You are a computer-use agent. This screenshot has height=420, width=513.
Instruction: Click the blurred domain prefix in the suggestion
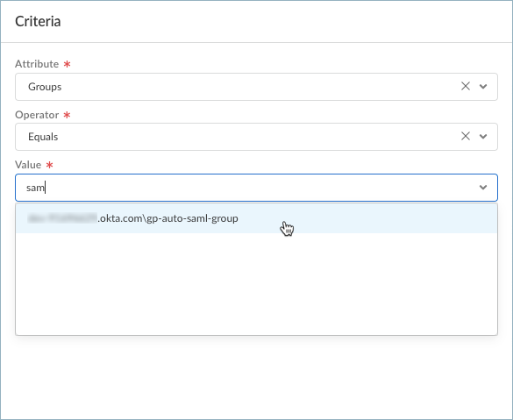pyautogui.click(x=62, y=218)
